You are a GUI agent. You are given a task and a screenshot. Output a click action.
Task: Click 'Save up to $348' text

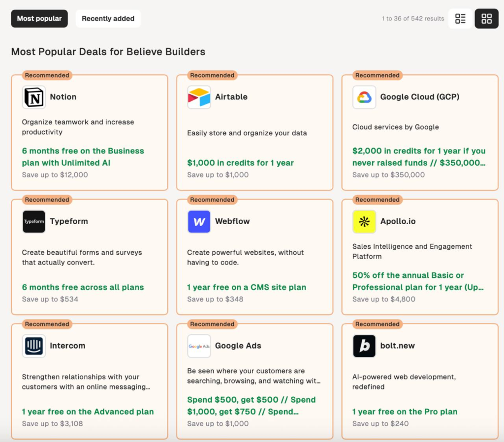click(215, 299)
